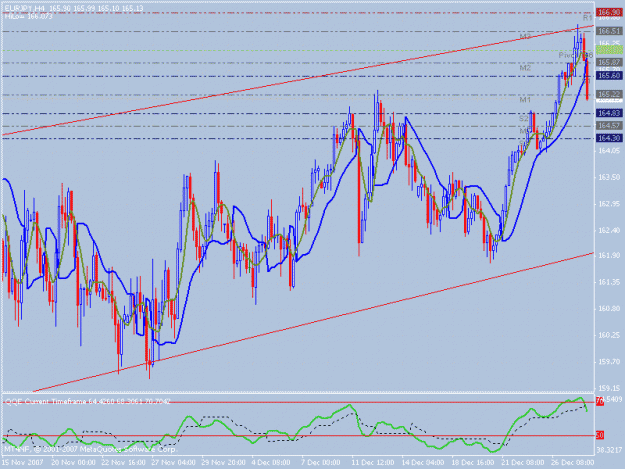The image size is (625, 469).
Task: Click the 164.05 price axis value
Action: [609, 151]
